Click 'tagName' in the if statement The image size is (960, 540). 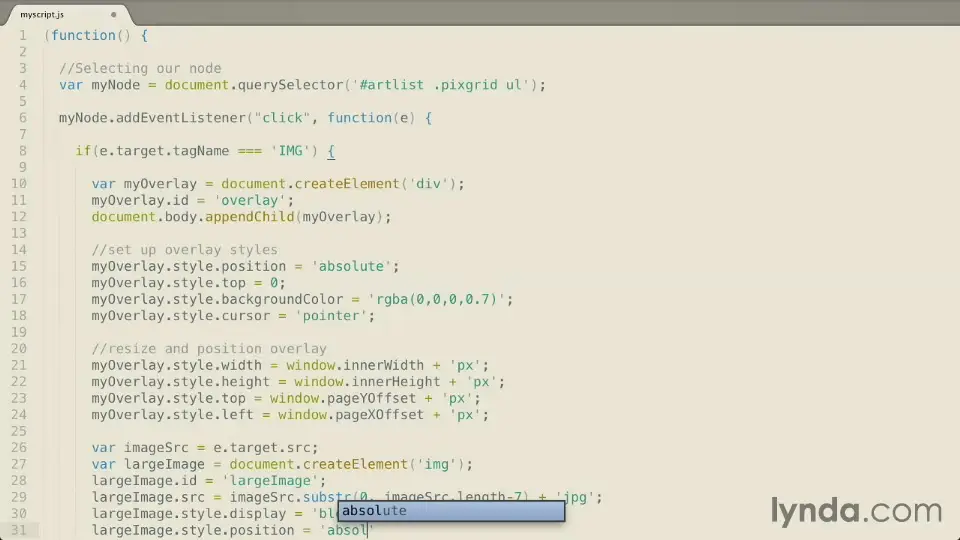(x=201, y=151)
